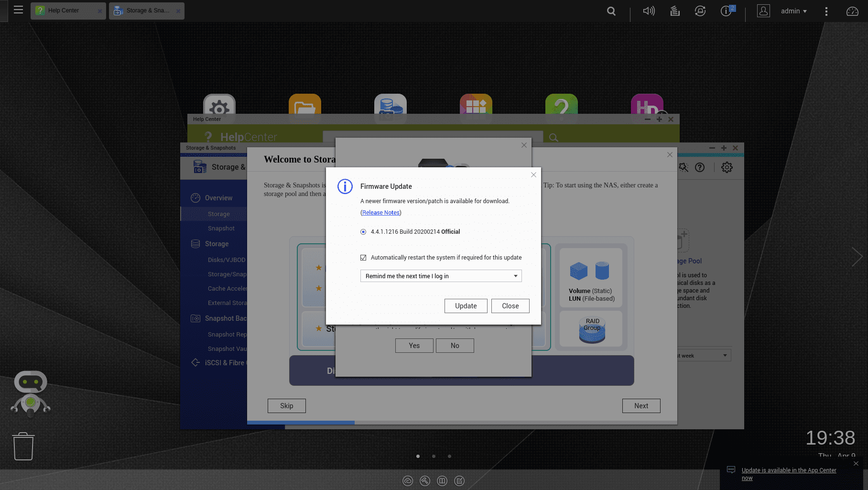Open Help Center question-mark desktop icon

[562, 104]
